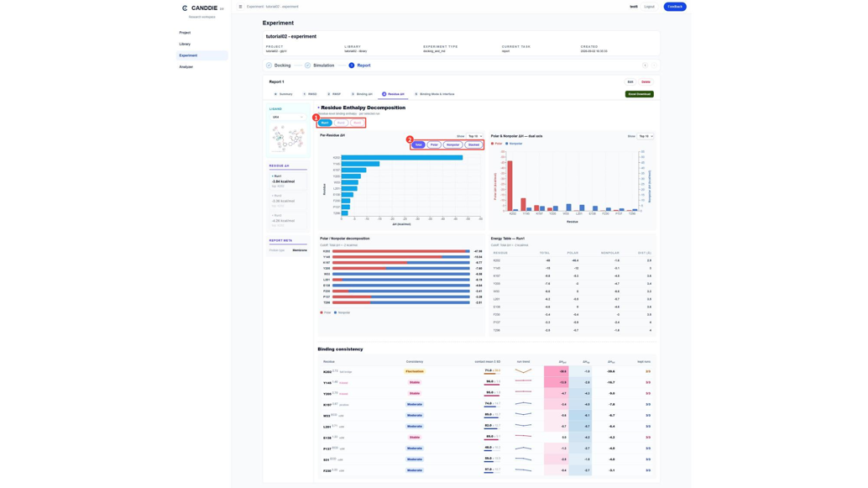Switch chart mode to Total

click(419, 144)
